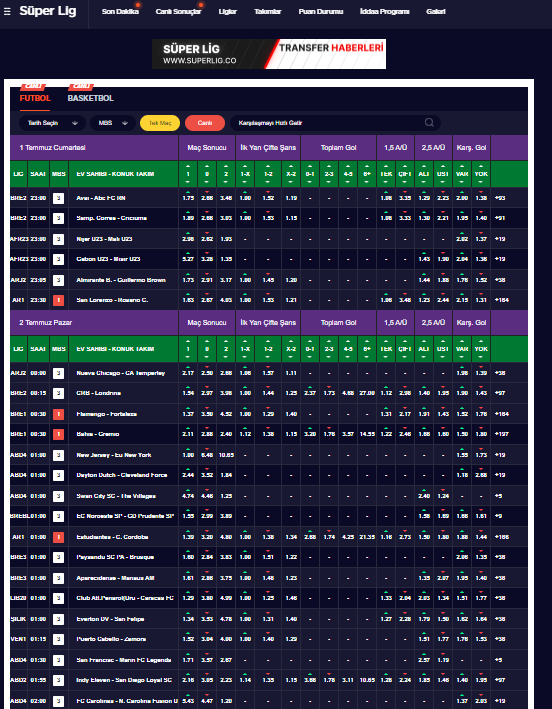Open +93 more bets for Avai match
552x709 pixels.
pos(500,198)
